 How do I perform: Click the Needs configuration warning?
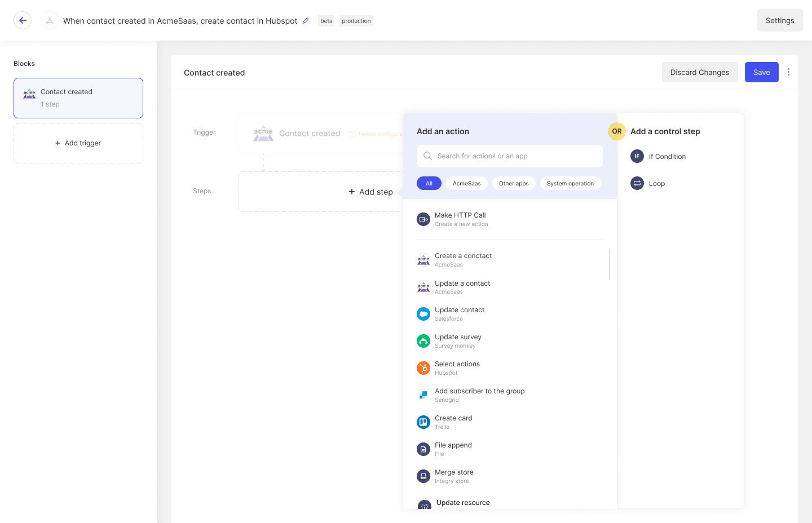click(x=376, y=134)
